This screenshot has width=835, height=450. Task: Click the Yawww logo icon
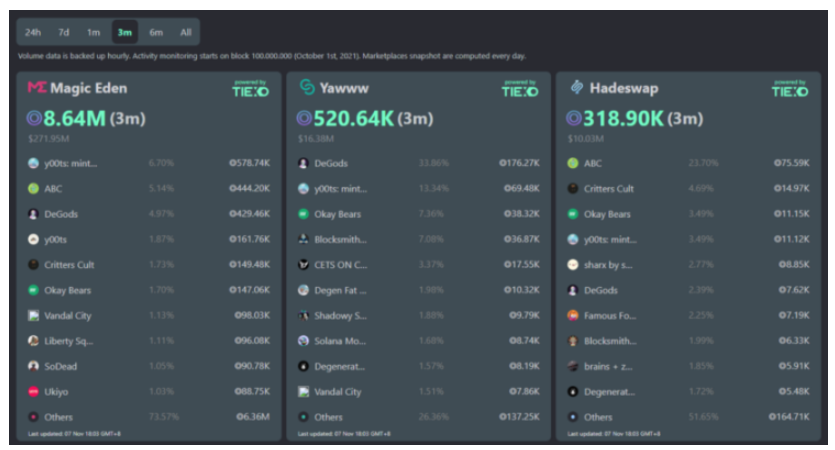[307, 87]
